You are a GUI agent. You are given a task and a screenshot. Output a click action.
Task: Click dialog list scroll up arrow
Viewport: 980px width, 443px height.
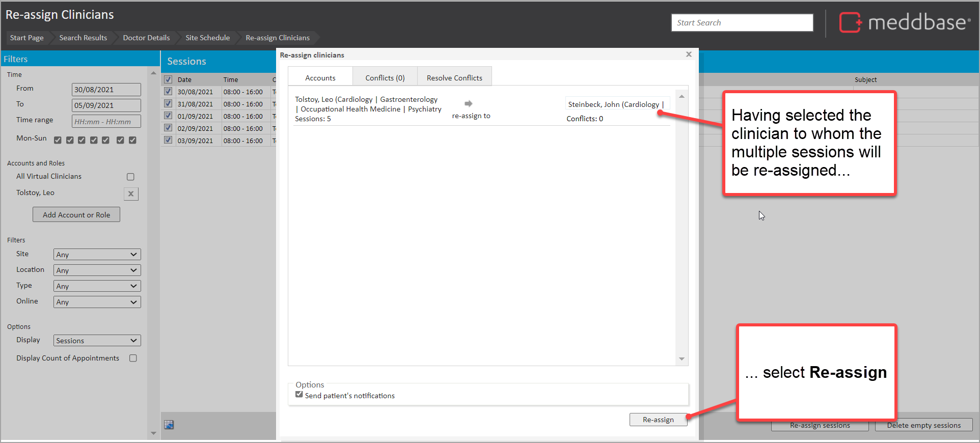[x=682, y=96]
